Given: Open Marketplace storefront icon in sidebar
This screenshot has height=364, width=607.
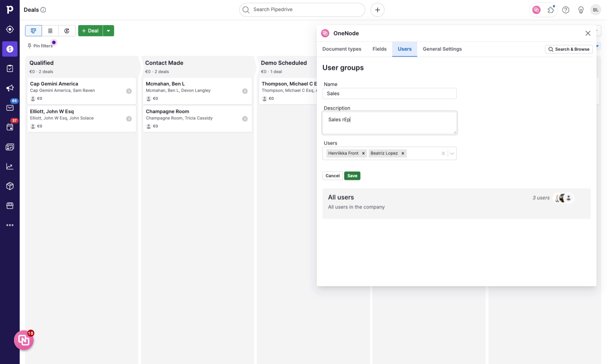Looking at the screenshot, I should (x=10, y=206).
